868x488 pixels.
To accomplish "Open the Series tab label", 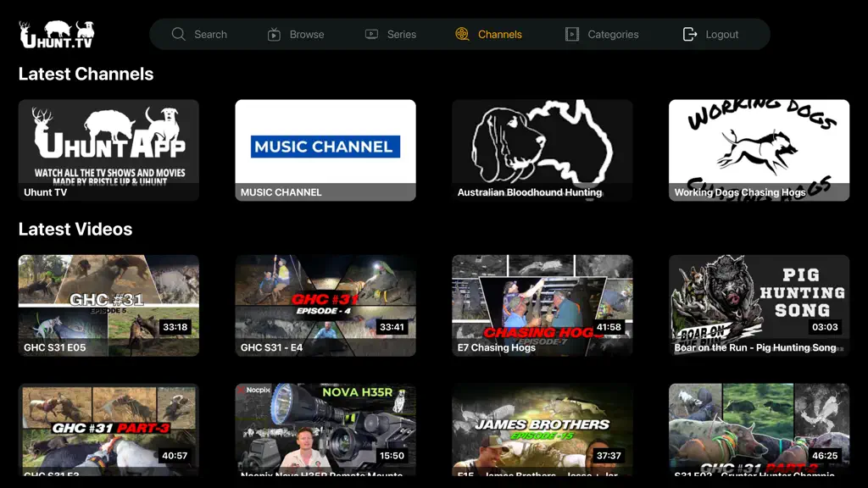I will (401, 34).
